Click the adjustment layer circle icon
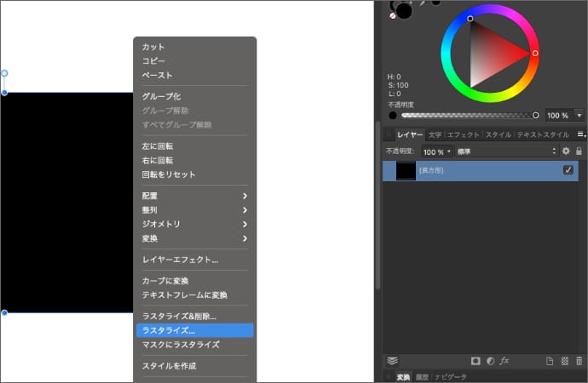 click(x=490, y=361)
